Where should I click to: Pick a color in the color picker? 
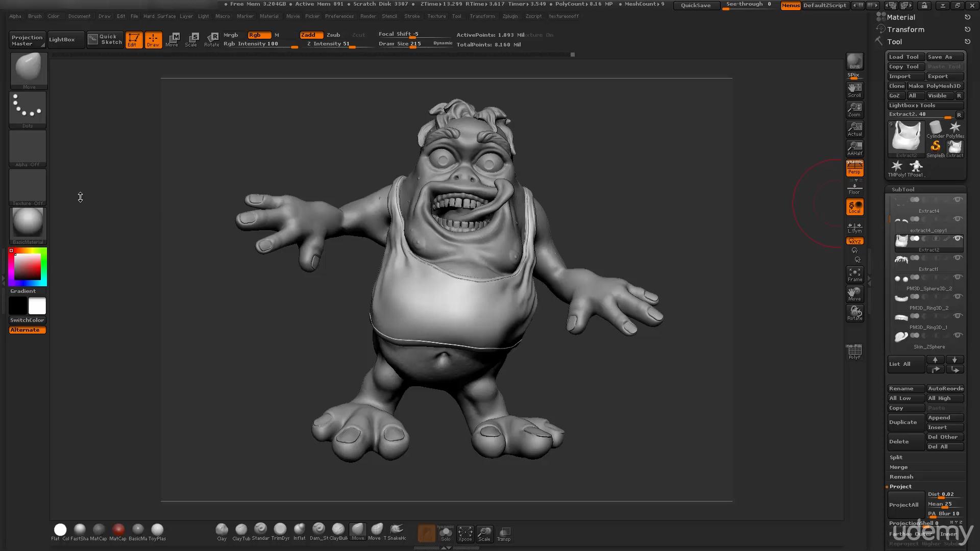28,266
